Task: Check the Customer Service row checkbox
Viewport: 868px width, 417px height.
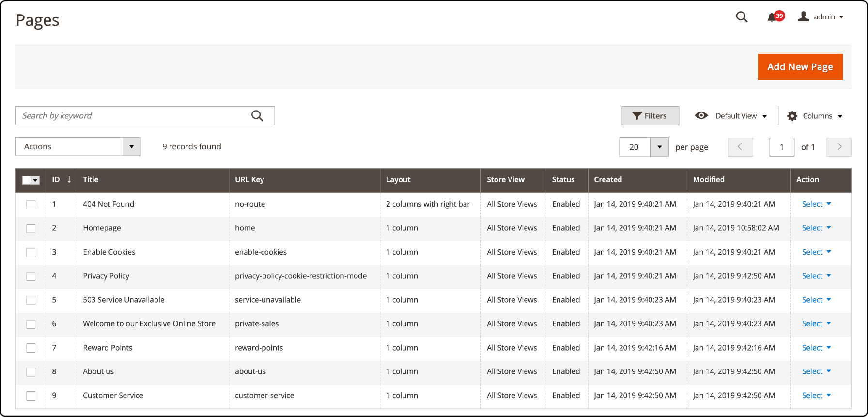Action: click(31, 396)
